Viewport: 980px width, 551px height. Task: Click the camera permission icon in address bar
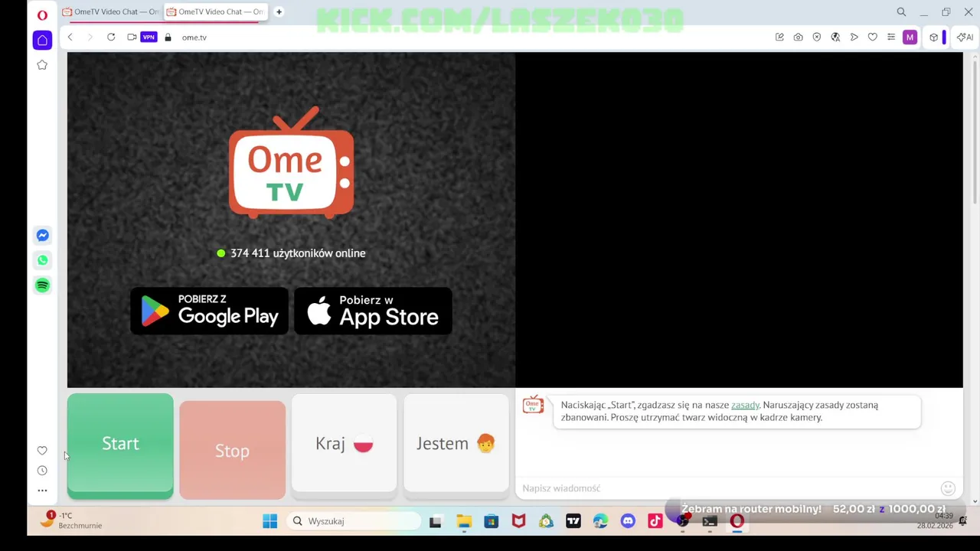132,37
